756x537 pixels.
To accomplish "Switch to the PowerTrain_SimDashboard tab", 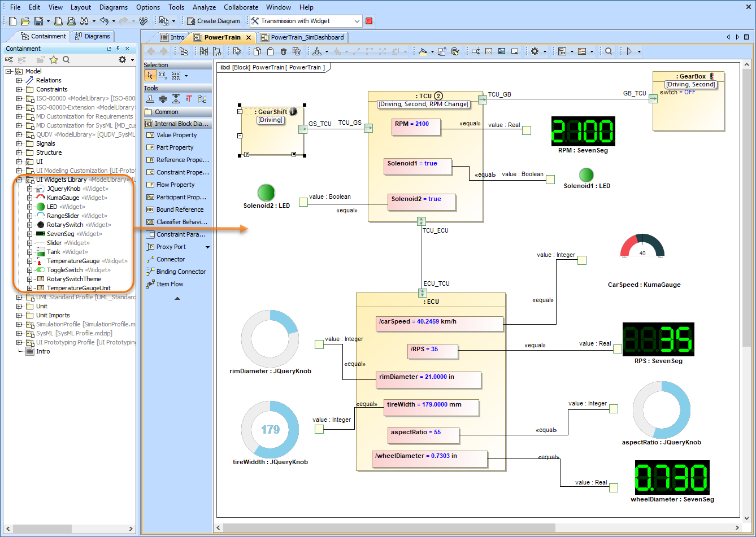I will pos(307,37).
